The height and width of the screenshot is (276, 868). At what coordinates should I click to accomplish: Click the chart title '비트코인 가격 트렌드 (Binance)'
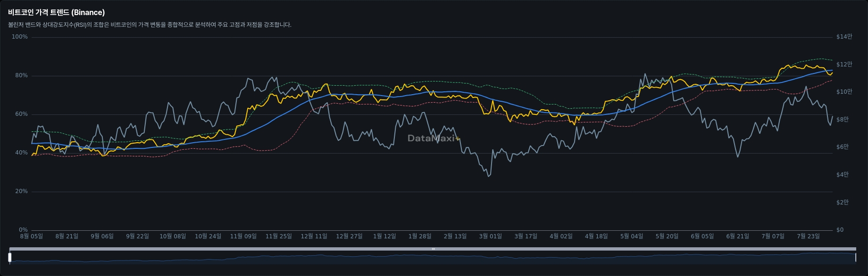pos(56,13)
